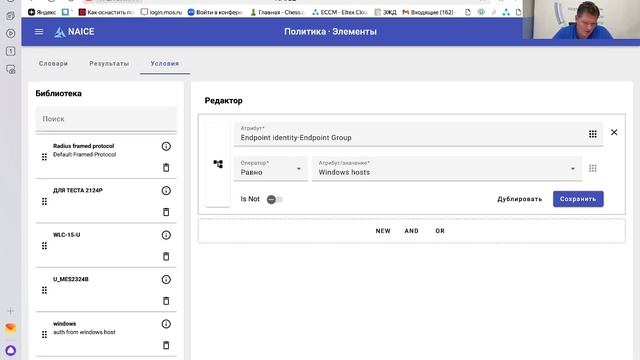
Task: Add an OR condition
Action: pyautogui.click(x=440, y=231)
